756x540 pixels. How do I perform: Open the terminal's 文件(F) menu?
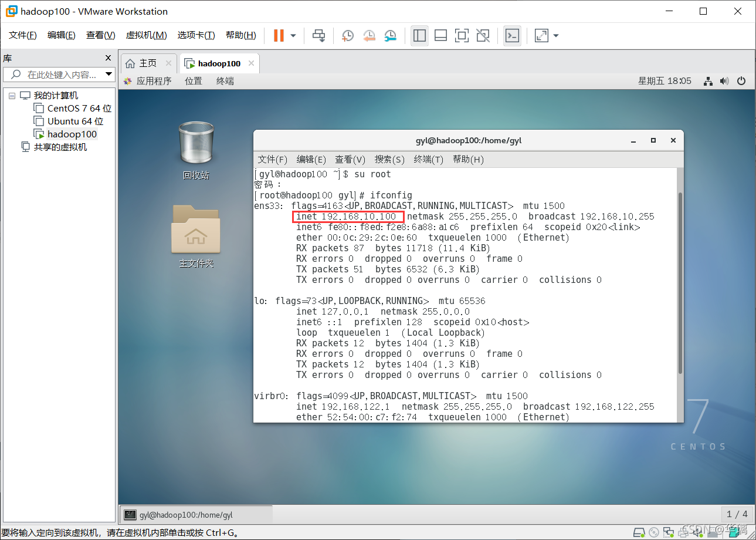pyautogui.click(x=273, y=160)
